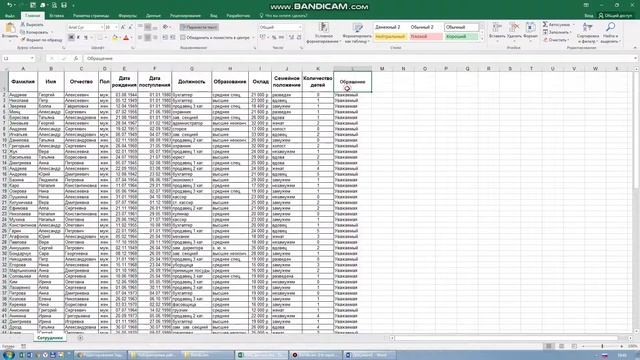Collapse the ribbon with the chevron

pyautogui.click(x=635, y=48)
